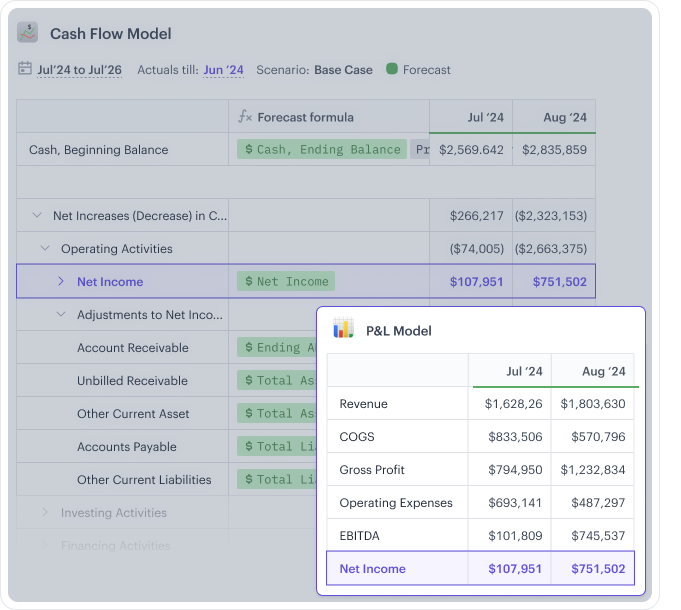Click the Revenue row in P&L Model

[480, 403]
